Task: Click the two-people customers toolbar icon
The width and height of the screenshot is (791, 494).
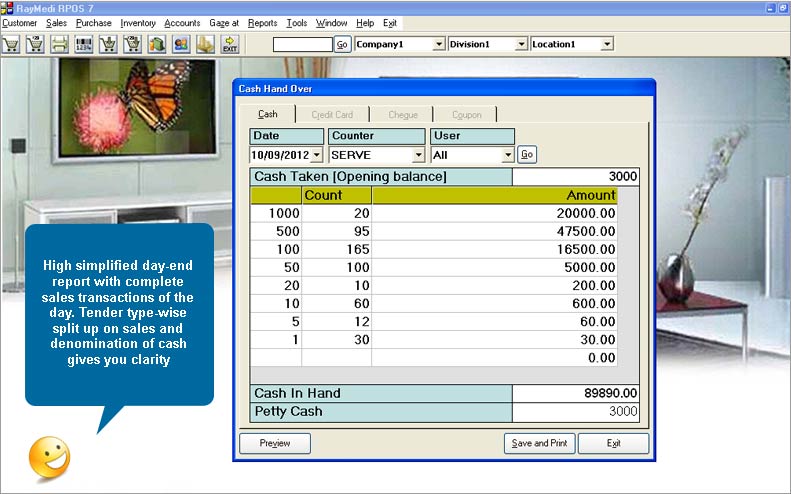Action: [180, 44]
